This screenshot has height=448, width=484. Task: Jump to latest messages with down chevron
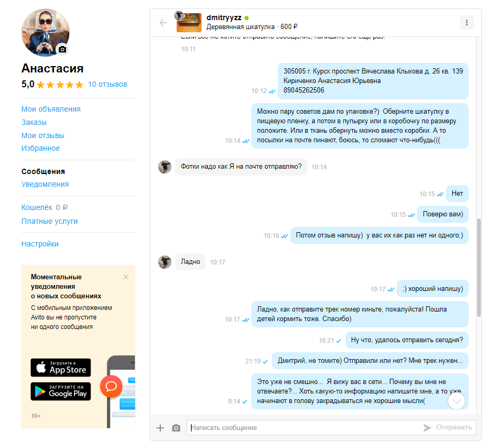[456, 401]
